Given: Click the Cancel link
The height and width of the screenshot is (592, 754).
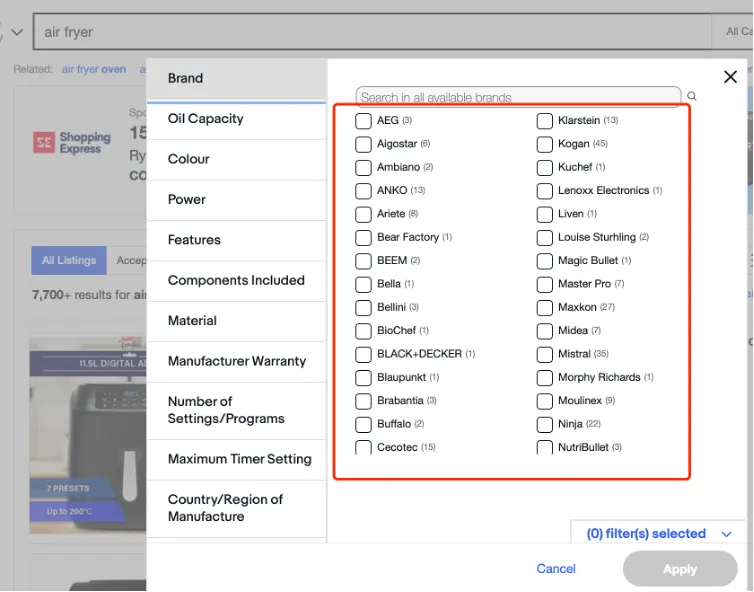Looking at the screenshot, I should click(556, 569).
